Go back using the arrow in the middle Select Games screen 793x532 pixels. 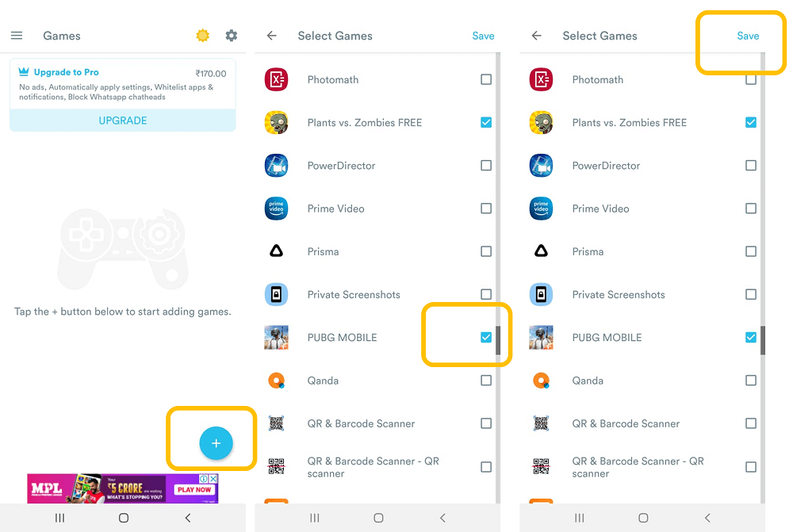click(x=271, y=36)
